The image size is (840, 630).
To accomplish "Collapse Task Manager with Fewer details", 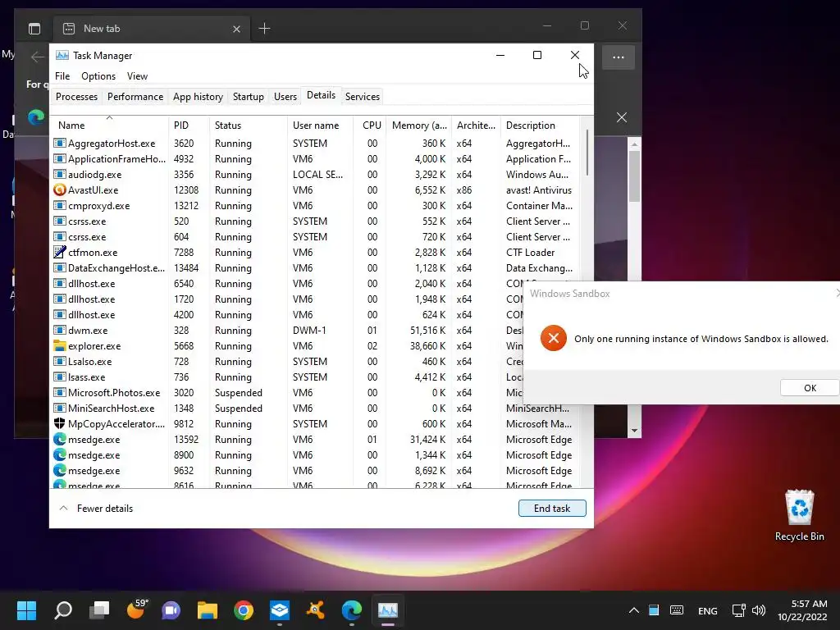I will click(x=96, y=509).
